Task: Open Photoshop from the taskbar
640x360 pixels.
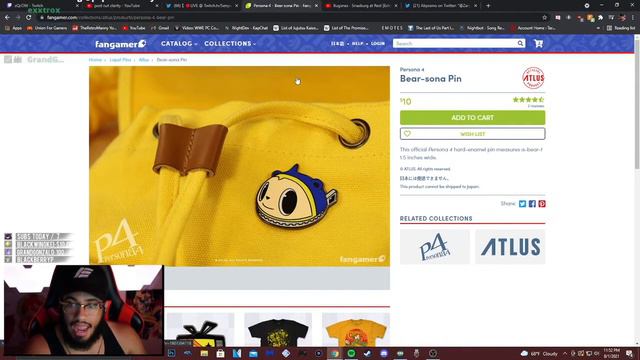Action: pyautogui.click(x=171, y=353)
